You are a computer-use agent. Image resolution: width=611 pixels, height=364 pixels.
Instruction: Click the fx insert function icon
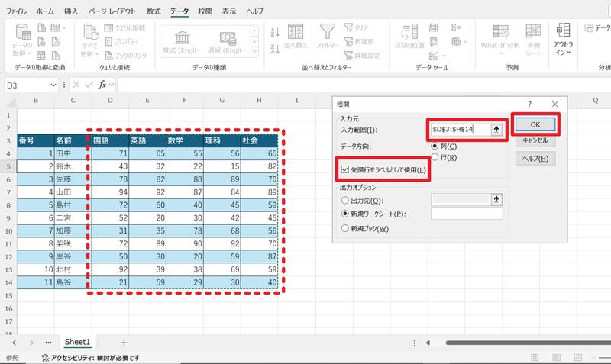tap(102, 85)
